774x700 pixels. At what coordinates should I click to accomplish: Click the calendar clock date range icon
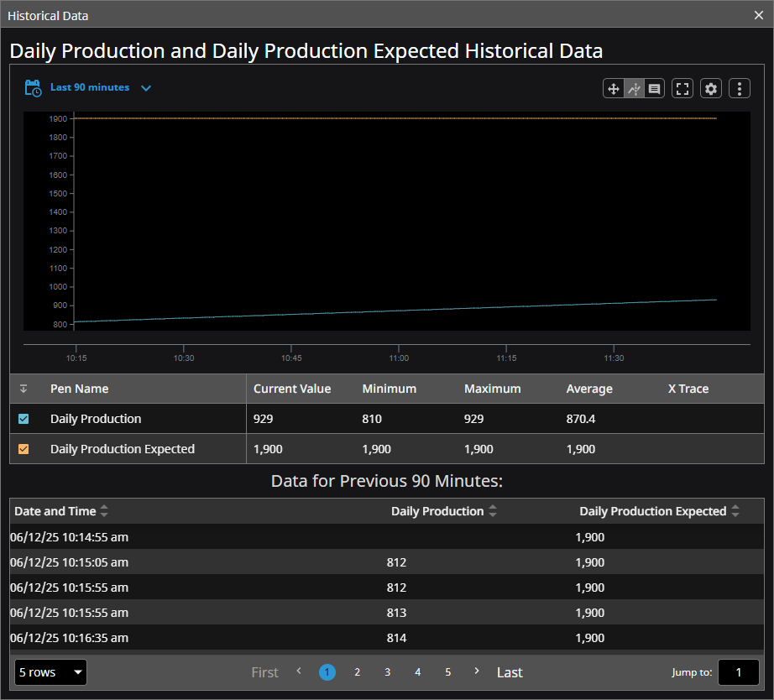point(33,88)
